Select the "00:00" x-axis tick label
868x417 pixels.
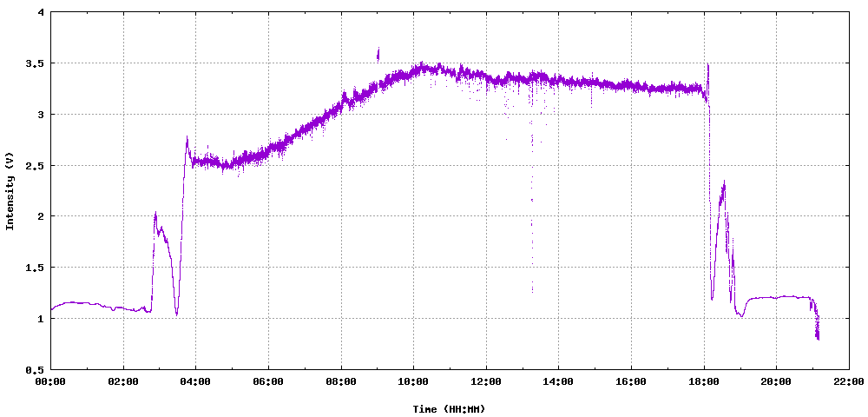50,381
